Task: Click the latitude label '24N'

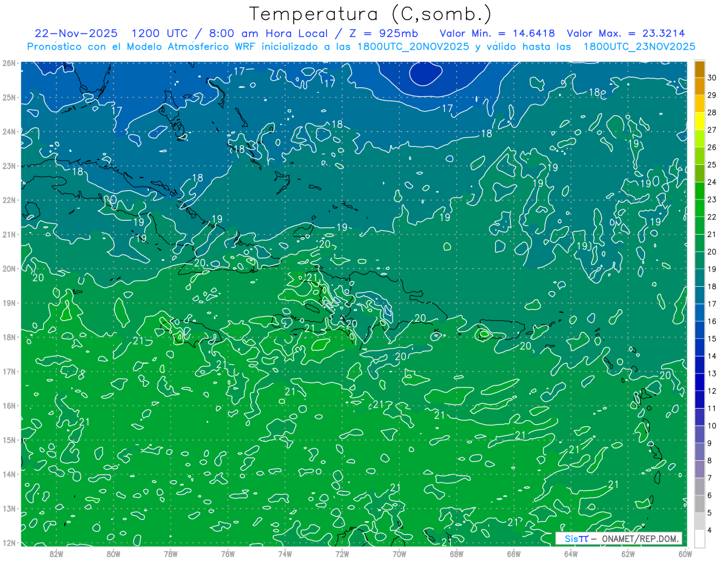Action: 8,132
